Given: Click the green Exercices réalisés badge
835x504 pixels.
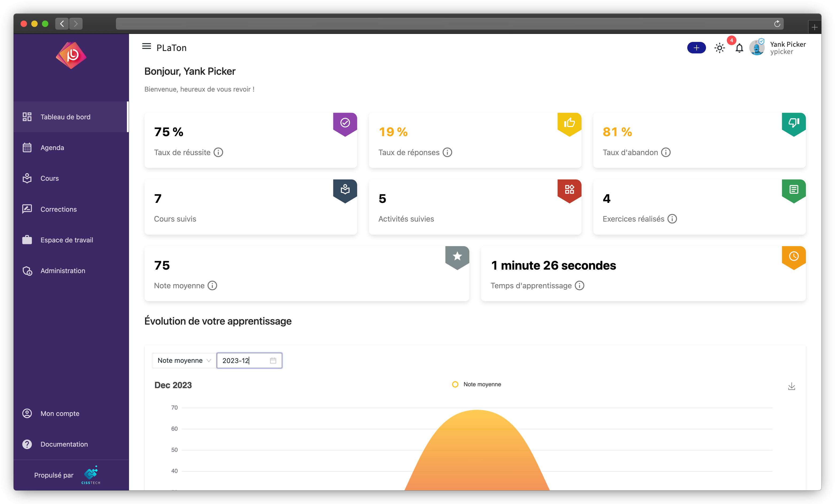Looking at the screenshot, I should tap(794, 191).
